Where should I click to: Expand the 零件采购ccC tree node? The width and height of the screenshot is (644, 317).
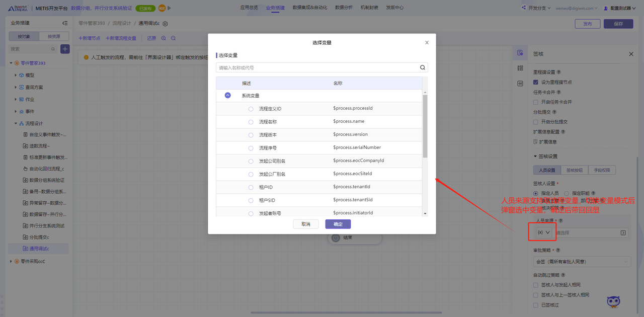pos(11,261)
